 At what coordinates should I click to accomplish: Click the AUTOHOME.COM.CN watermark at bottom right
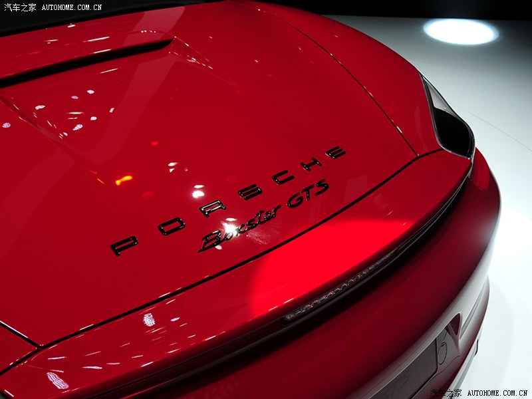[496, 393]
